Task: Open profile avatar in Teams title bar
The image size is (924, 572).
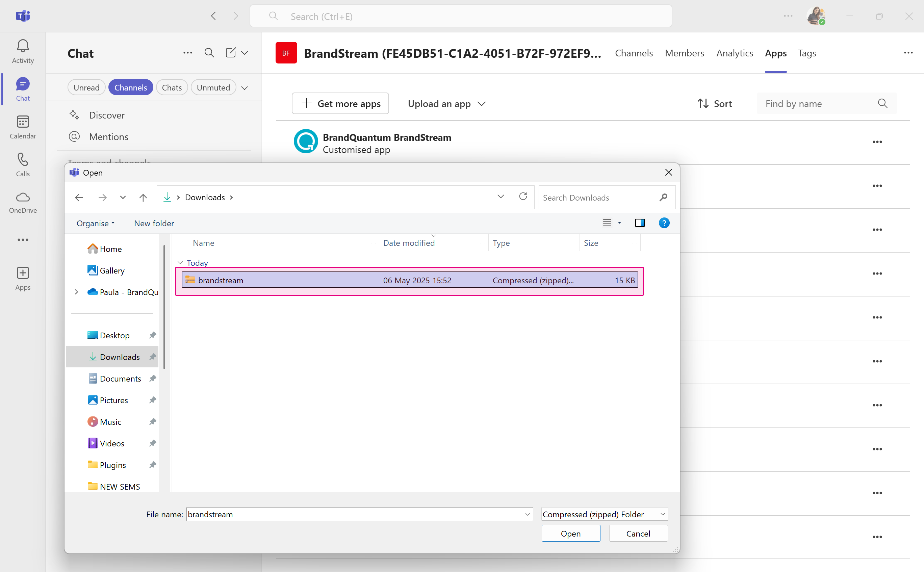Action: point(816,16)
